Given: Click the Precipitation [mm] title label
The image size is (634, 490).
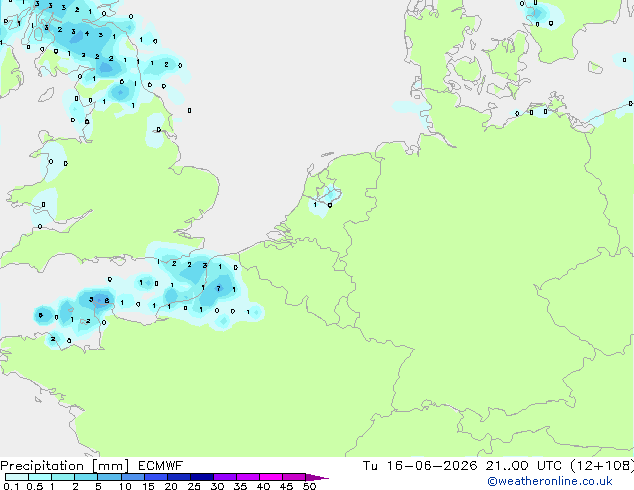Looking at the screenshot, I should coord(65,466).
